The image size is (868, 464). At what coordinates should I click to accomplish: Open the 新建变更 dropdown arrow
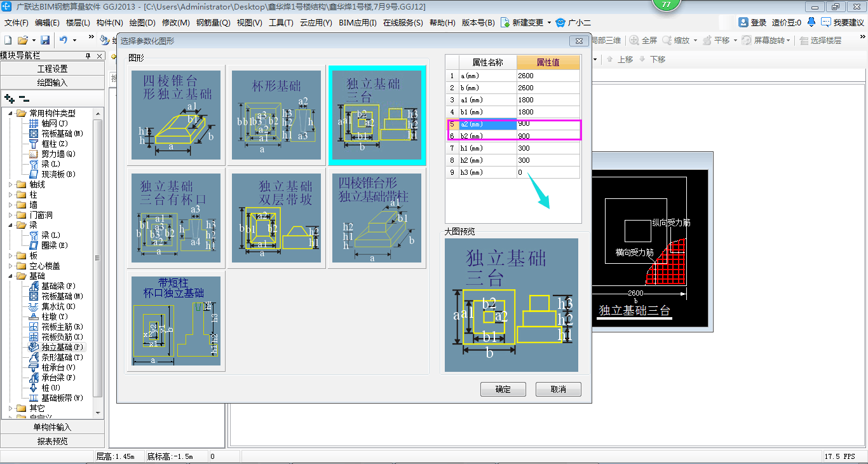pyautogui.click(x=549, y=23)
